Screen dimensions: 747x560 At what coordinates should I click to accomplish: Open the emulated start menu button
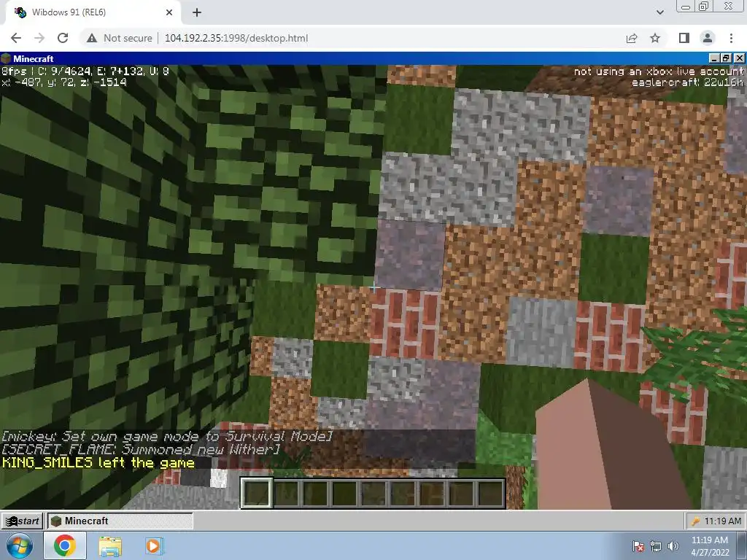pos(23,521)
